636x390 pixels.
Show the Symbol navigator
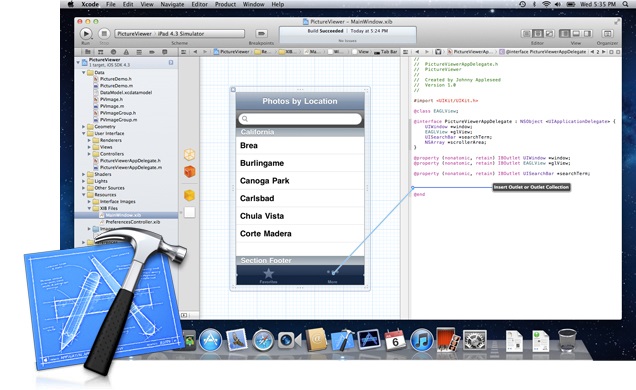101,52
